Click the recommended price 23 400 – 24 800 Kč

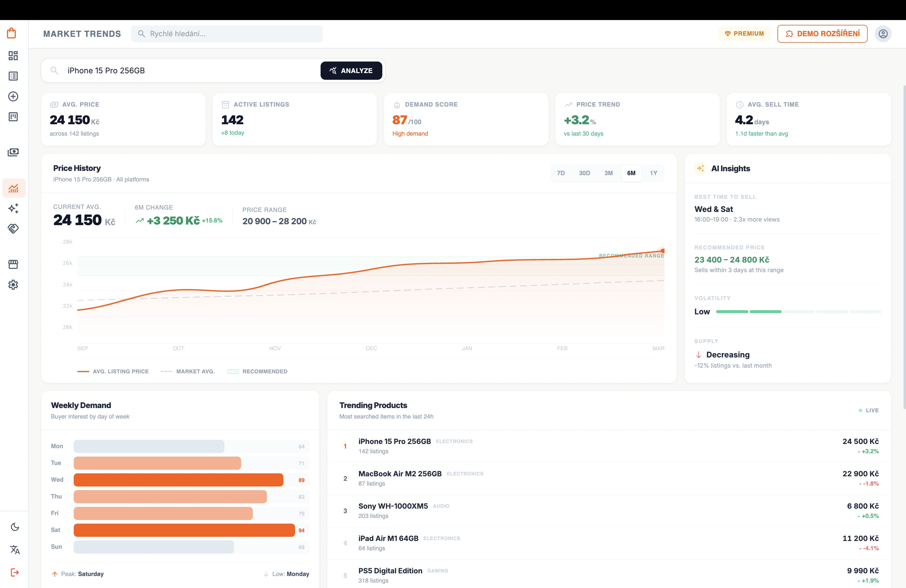point(732,260)
